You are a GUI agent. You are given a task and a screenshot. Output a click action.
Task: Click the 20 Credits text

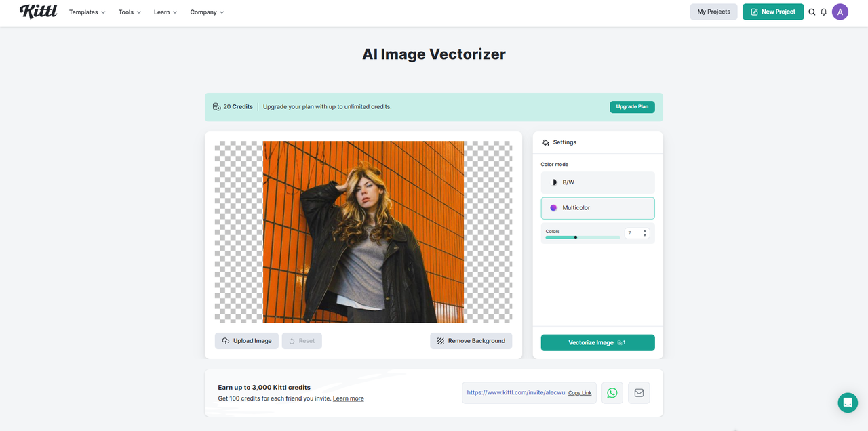click(238, 107)
